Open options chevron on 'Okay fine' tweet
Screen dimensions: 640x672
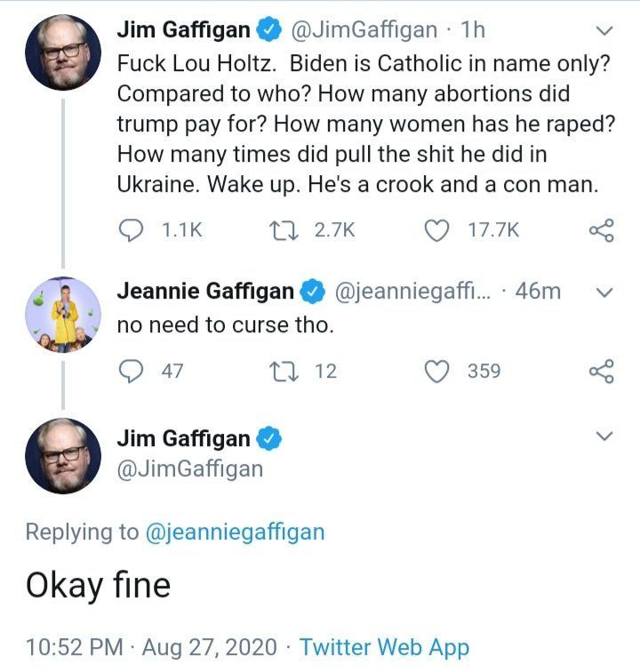[x=604, y=436]
